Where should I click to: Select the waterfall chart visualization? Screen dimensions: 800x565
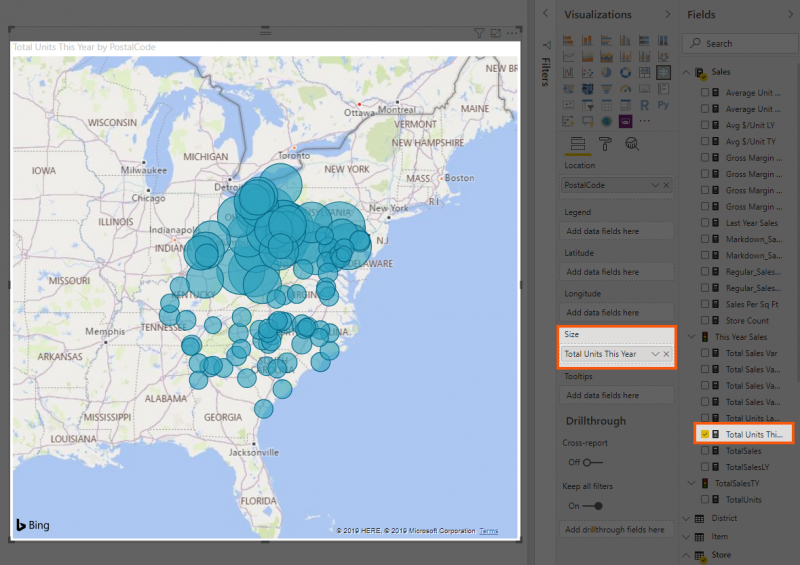click(568, 72)
